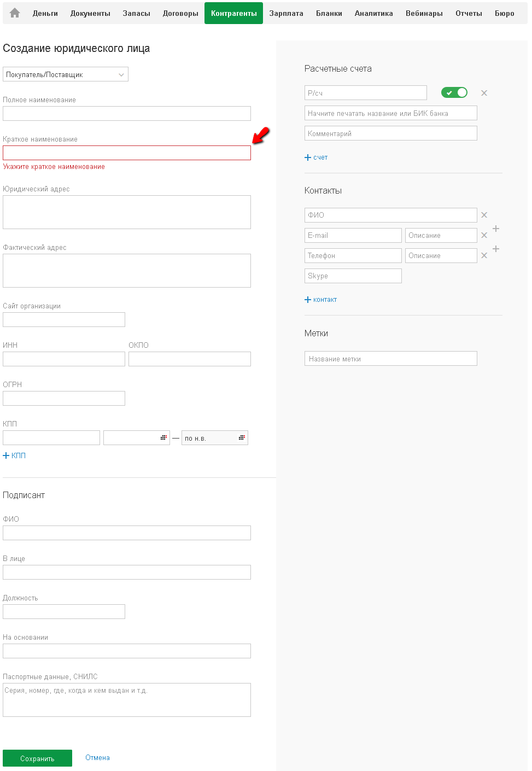
Task: Add another phone field with plus icon
Action: 496,249
